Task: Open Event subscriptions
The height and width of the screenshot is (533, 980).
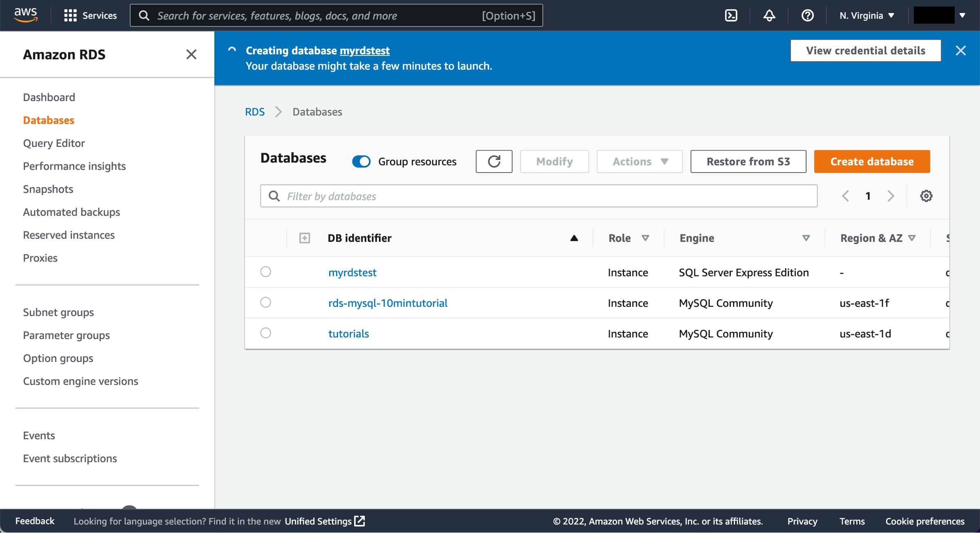Action: coord(70,458)
